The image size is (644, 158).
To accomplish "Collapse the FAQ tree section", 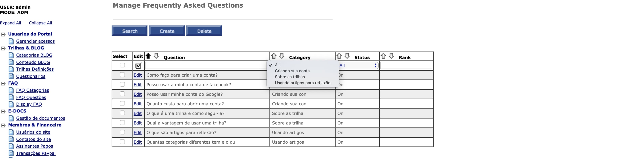I will pyautogui.click(x=3, y=83).
